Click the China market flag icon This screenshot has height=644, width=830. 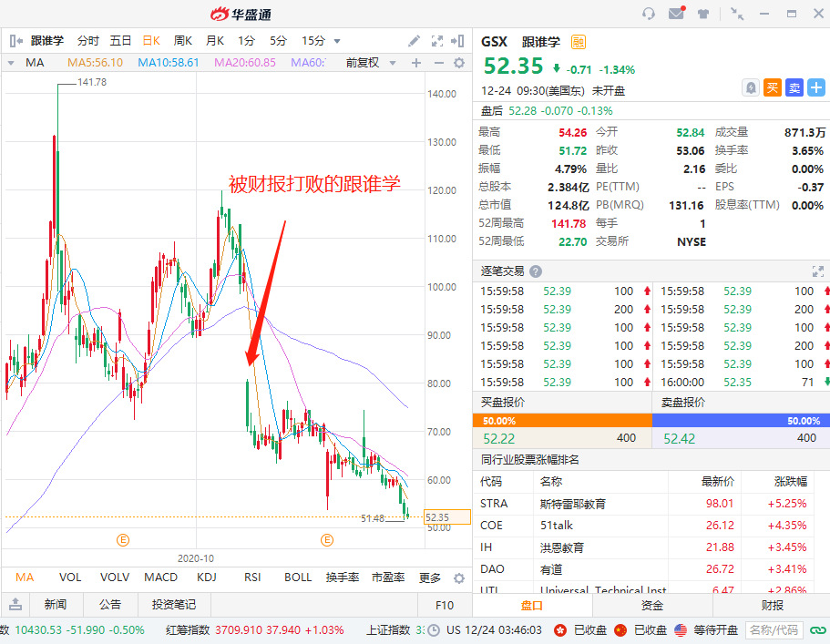[620, 630]
